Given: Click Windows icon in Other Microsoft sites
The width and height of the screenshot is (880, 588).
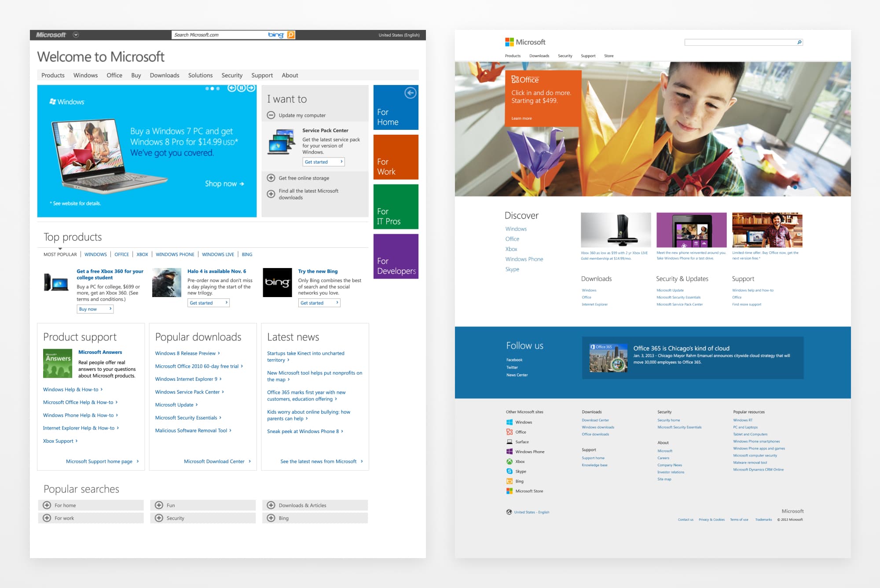Looking at the screenshot, I should pos(510,422).
